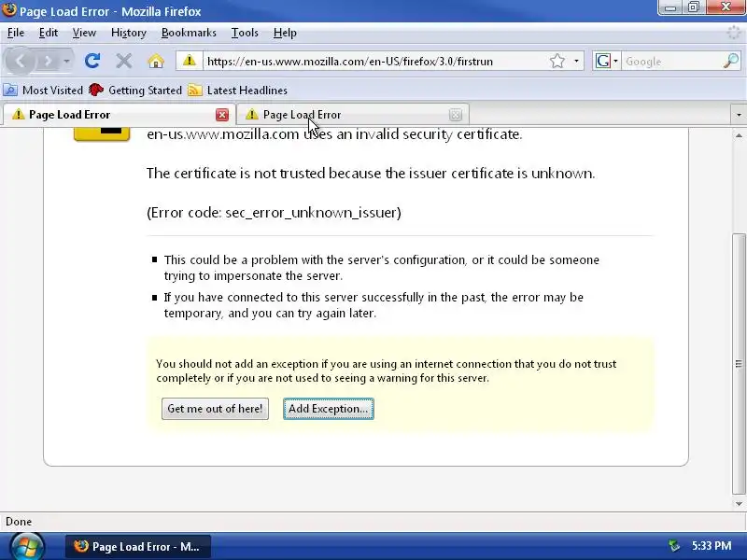Select the first Page Load Error tab
This screenshot has width=747, height=560.
coord(119,115)
